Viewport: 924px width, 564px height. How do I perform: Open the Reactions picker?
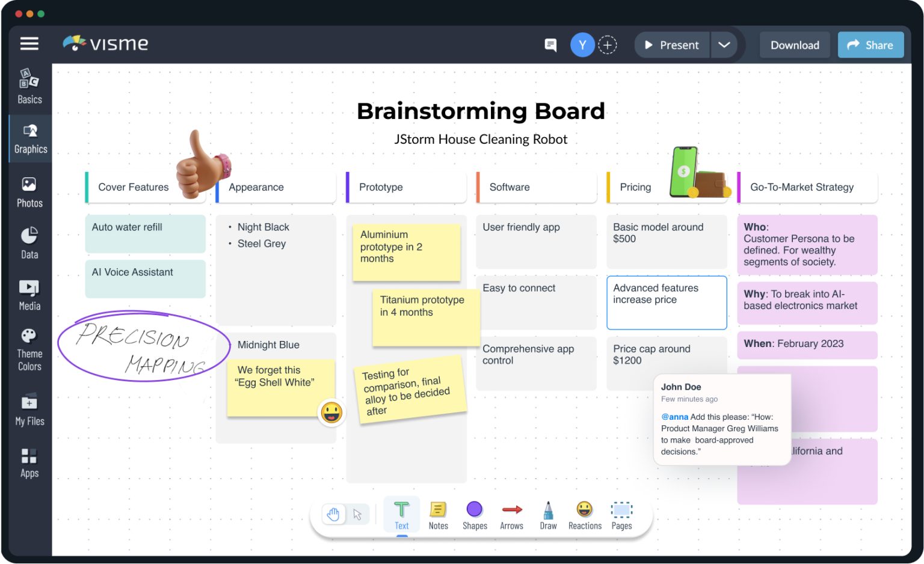[584, 514]
